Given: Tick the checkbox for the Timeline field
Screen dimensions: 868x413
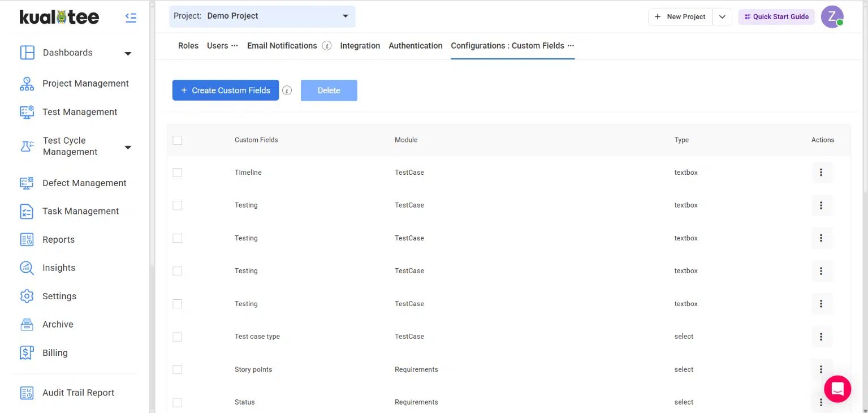Looking at the screenshot, I should pyautogui.click(x=178, y=173).
